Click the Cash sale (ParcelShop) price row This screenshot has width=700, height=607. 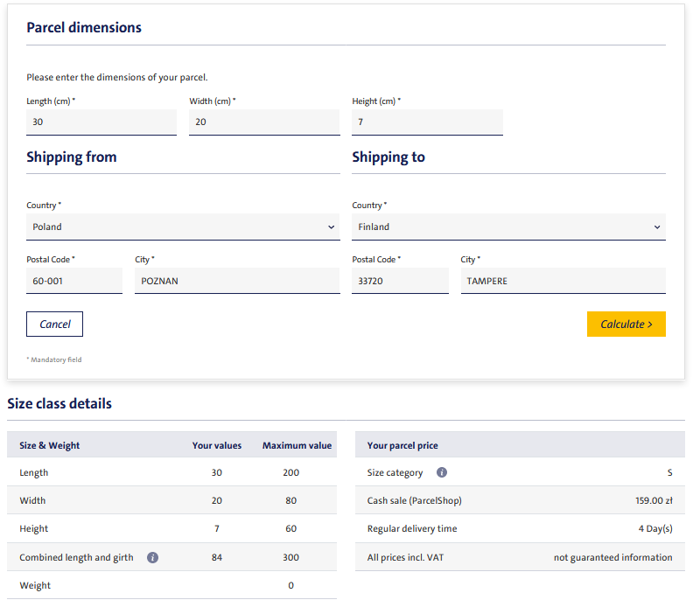pos(520,501)
